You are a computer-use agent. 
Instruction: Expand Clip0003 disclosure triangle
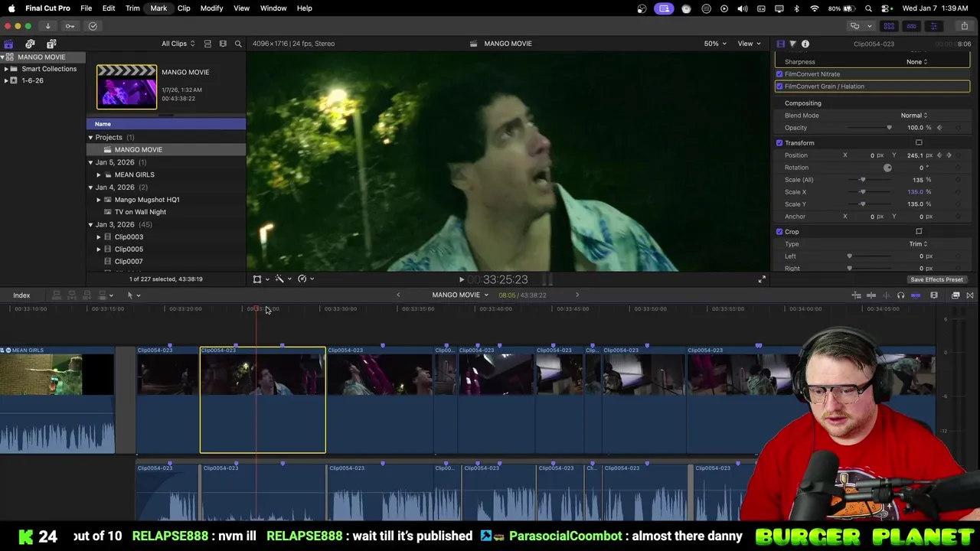pos(98,237)
